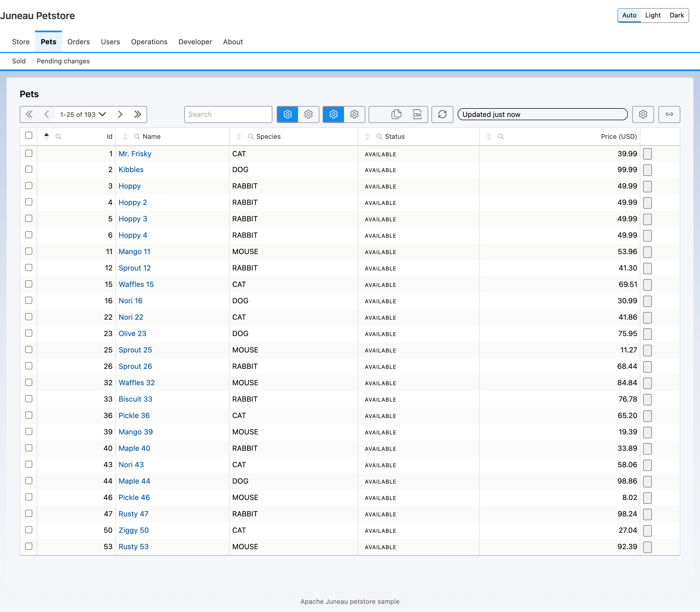Screen dimensions: 700x612
Task: Open the Developer tab
Action: point(195,42)
